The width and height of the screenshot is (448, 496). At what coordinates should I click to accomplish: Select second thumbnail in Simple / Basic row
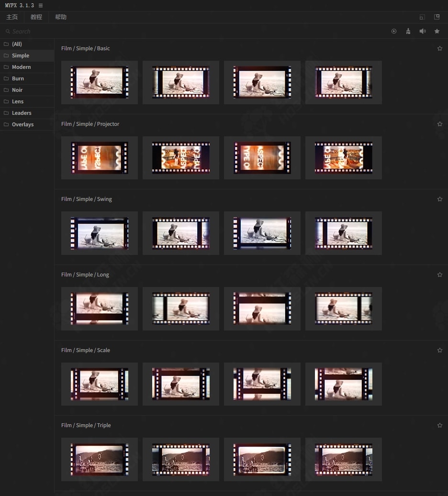181,82
